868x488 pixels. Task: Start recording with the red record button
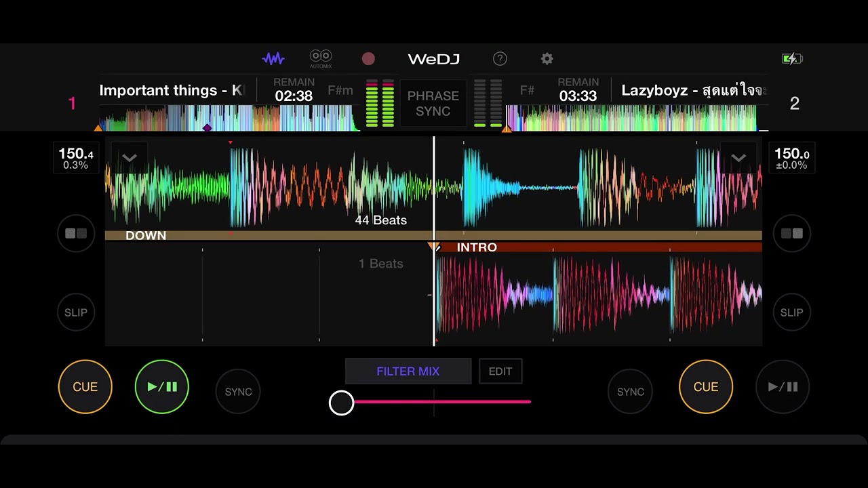tap(368, 59)
